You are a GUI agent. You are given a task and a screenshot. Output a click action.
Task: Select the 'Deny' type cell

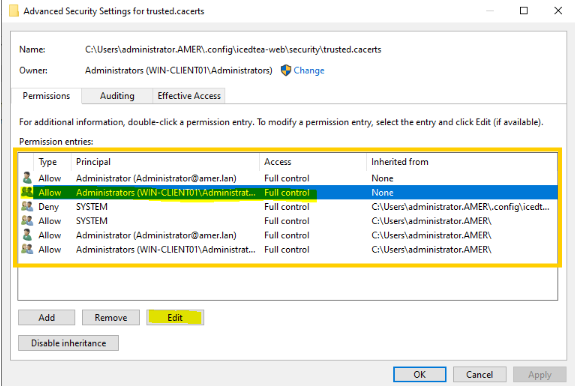point(48,207)
